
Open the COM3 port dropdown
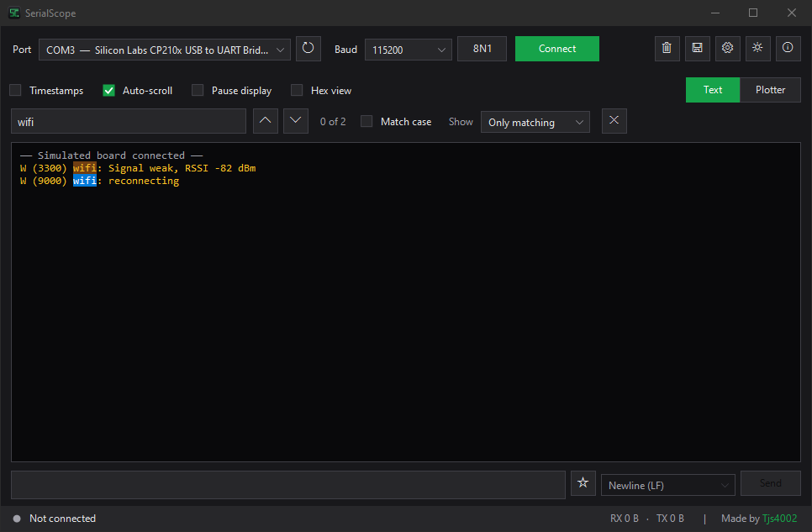pos(165,50)
